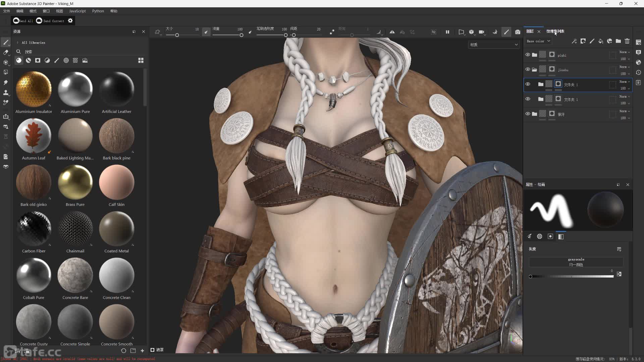Screen dimensions: 644x362
Task: Select the Paint brush tool in left toolbar
Action: [6, 42]
